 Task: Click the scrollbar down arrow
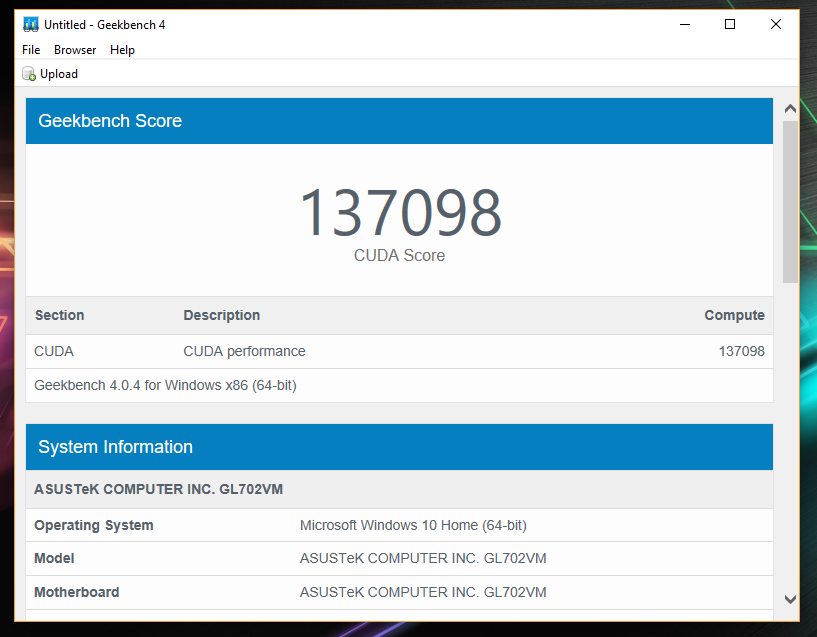[x=790, y=599]
